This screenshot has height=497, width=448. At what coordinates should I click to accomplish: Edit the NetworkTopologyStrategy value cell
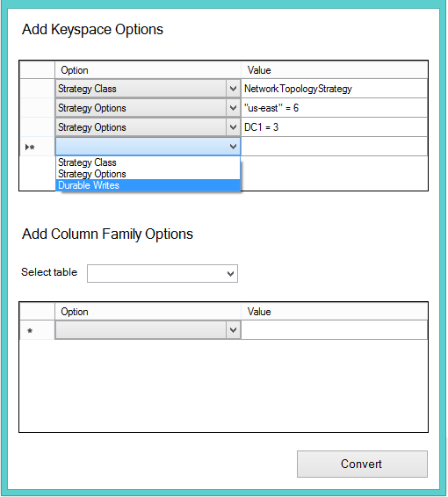(334, 89)
